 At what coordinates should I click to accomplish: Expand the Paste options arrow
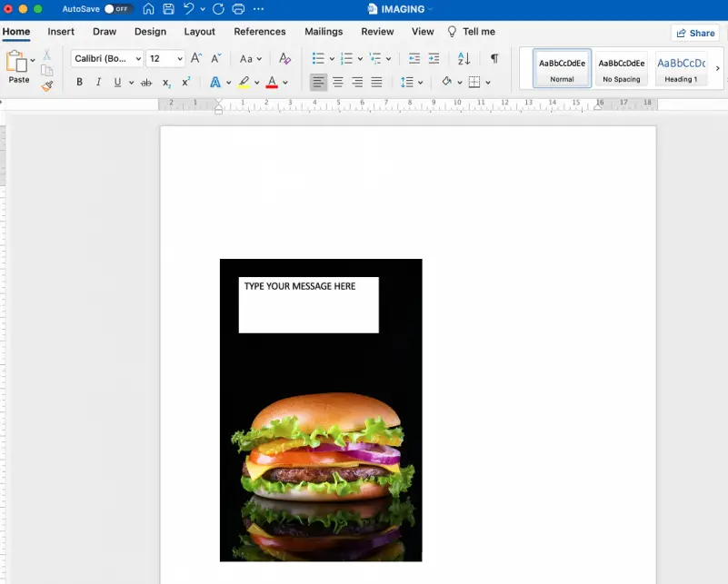(x=33, y=60)
